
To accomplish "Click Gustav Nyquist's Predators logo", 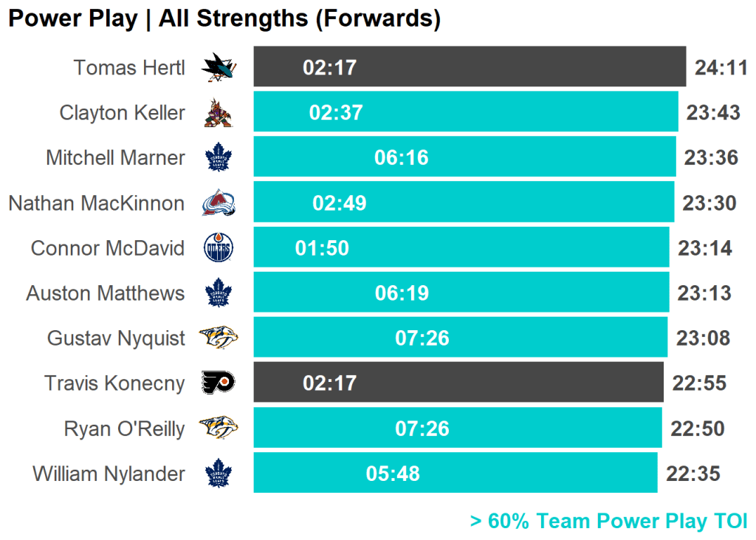I will (x=219, y=338).
